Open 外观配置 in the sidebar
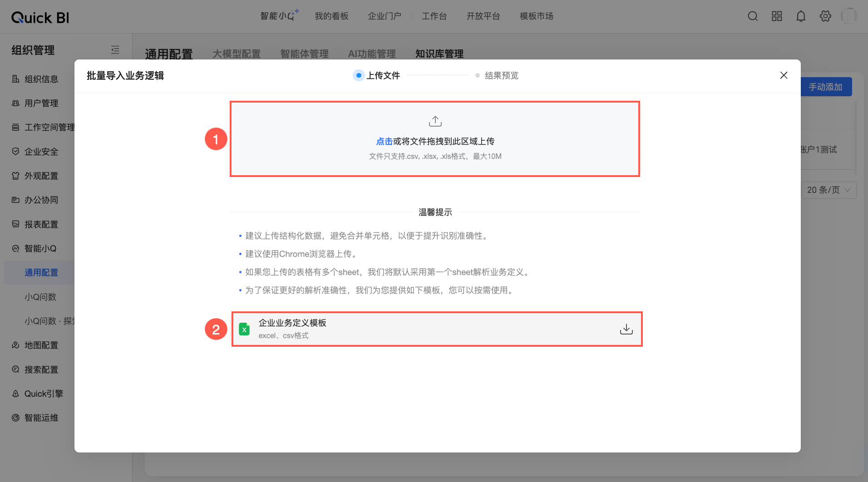Image resolution: width=868 pixels, height=482 pixels. [x=41, y=176]
